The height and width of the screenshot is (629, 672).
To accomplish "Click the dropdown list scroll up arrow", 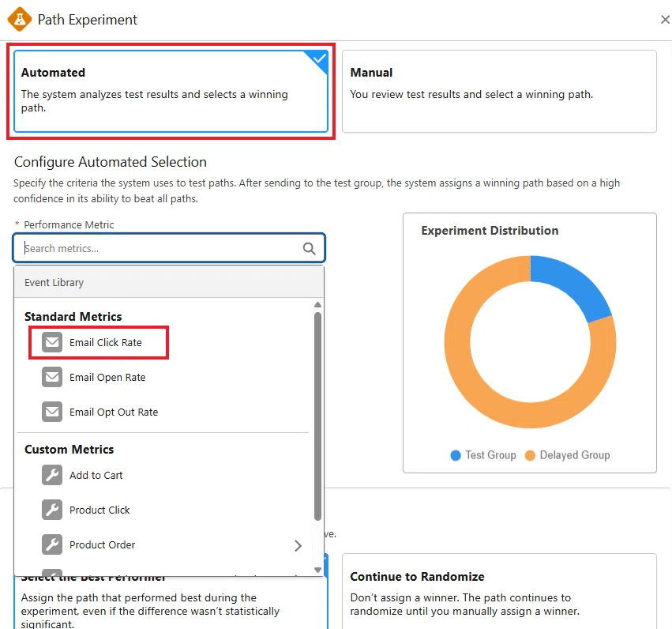I will point(317,304).
